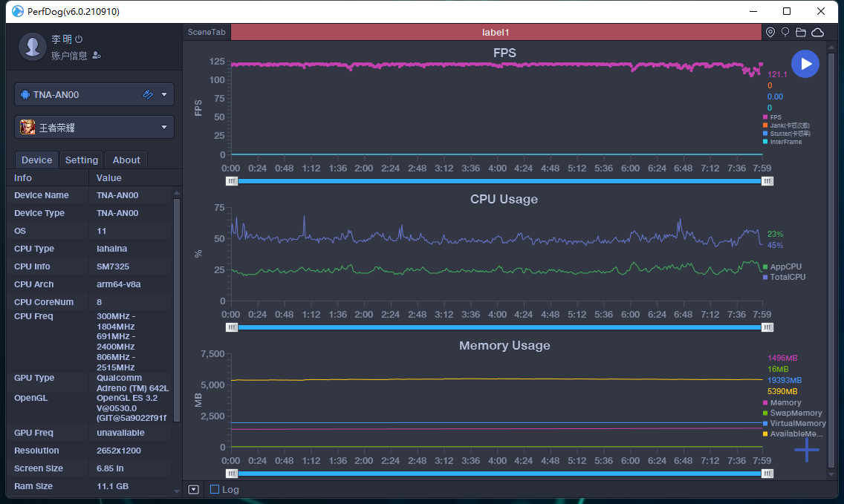
Task: Toggle InterFrame series in legend
Action: coord(782,142)
